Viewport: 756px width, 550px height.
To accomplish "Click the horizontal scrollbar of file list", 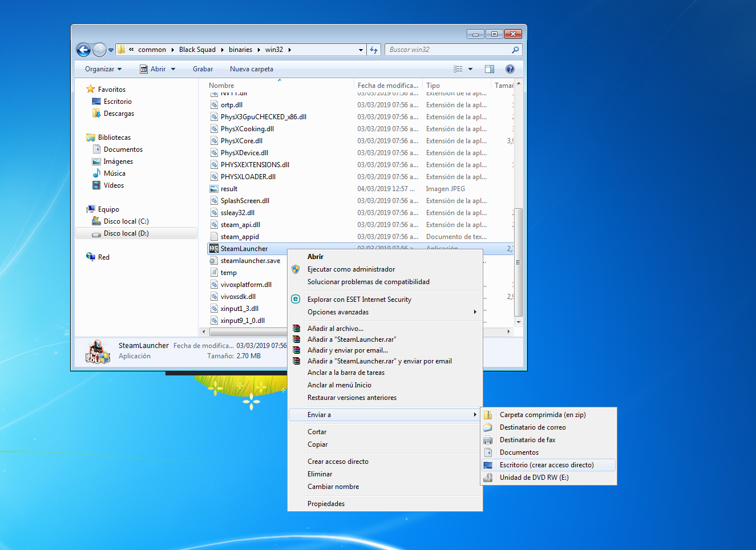I will tap(248, 331).
